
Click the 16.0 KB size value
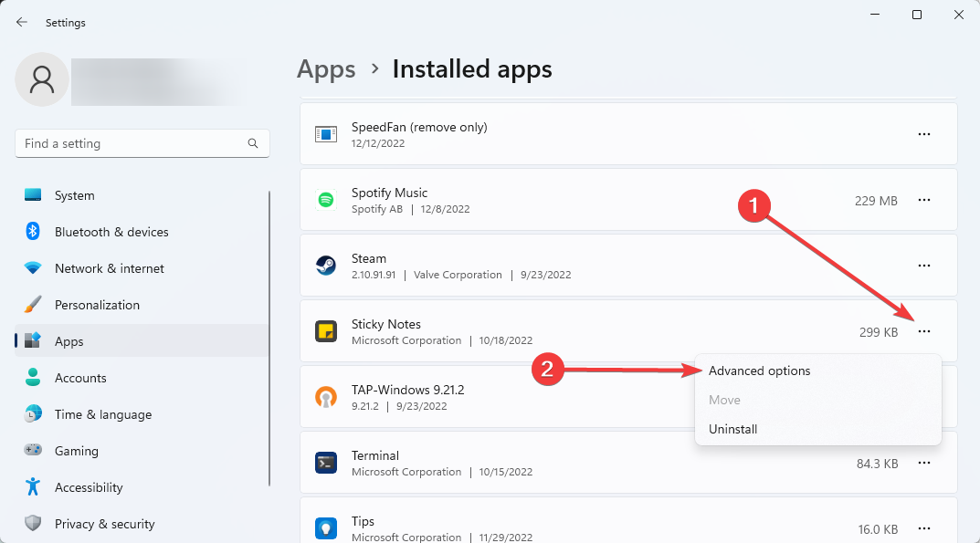click(878, 529)
